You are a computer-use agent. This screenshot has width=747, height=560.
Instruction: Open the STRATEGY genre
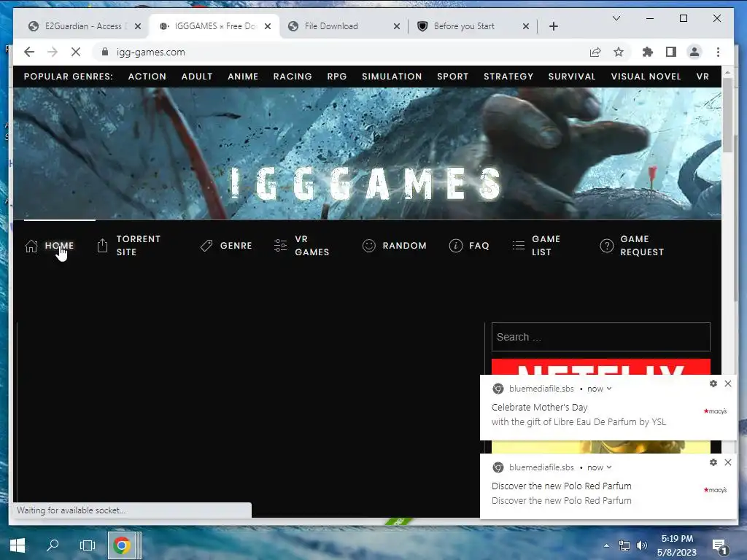click(x=508, y=76)
